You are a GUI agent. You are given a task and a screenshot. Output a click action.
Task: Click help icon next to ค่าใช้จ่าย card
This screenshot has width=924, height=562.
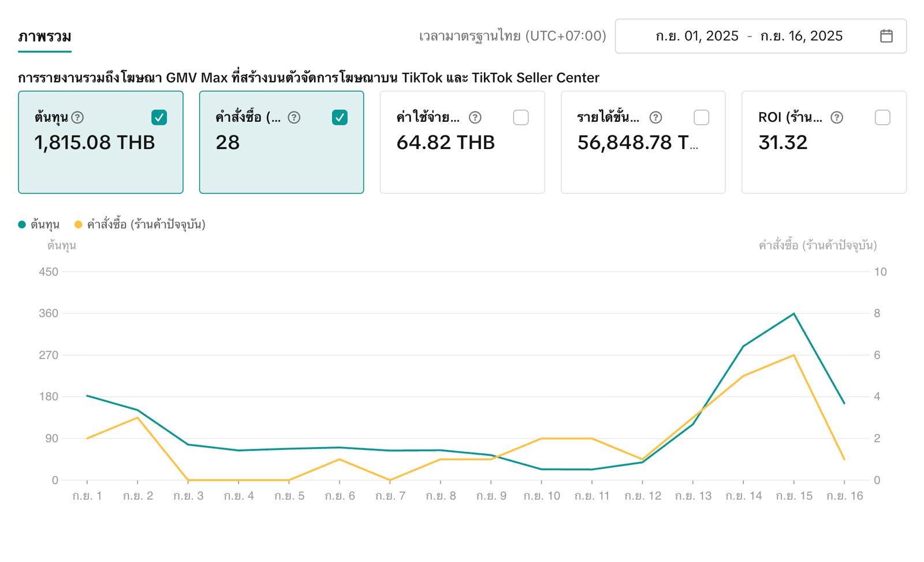(475, 117)
